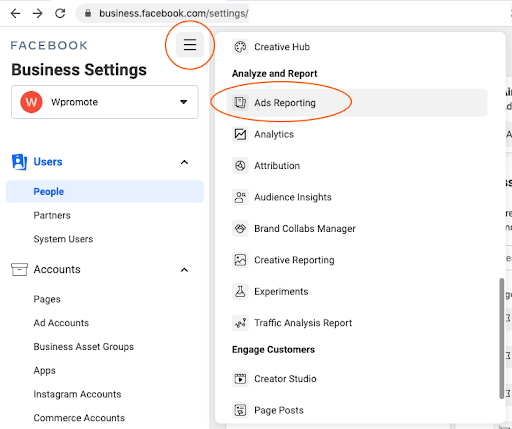
Task: Click the Analytics chart icon
Action: 240,134
